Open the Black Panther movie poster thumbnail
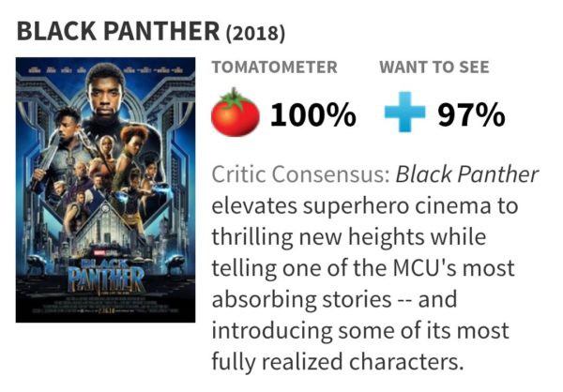Screen dimensions: 563x392 (x=105, y=189)
